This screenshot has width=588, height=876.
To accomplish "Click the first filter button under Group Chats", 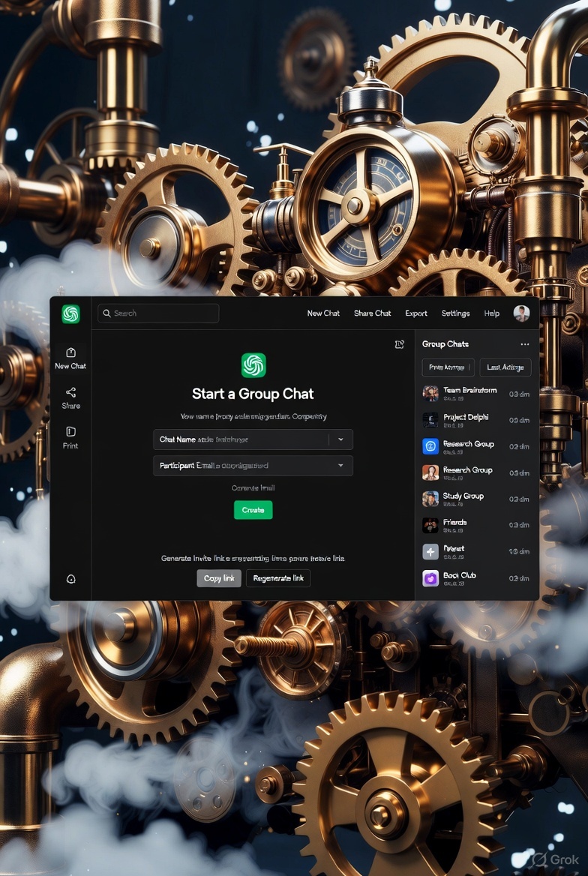I will 448,367.
